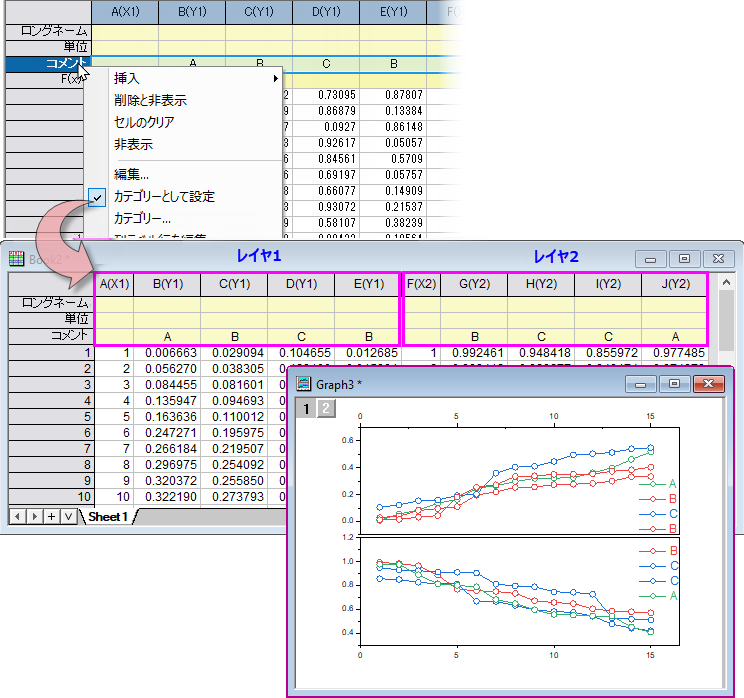This screenshot has height=698, width=744.
Task: Click column header A(X1) in Book2
Action: pos(114,284)
